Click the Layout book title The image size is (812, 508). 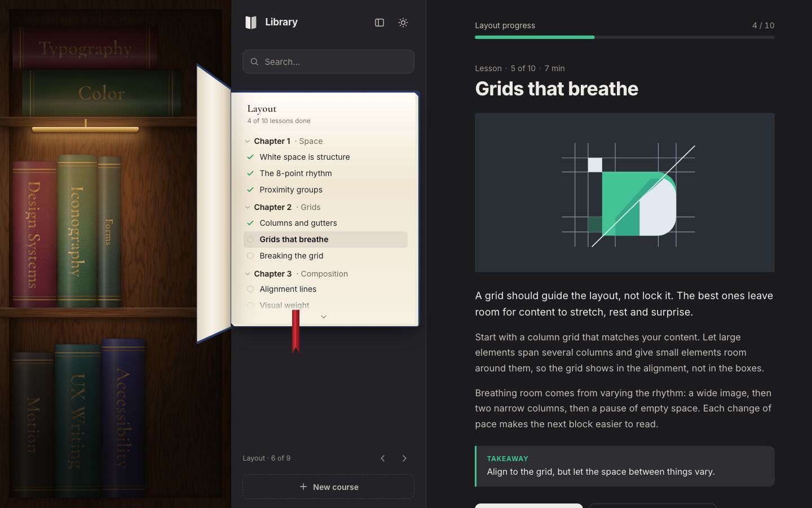point(262,108)
